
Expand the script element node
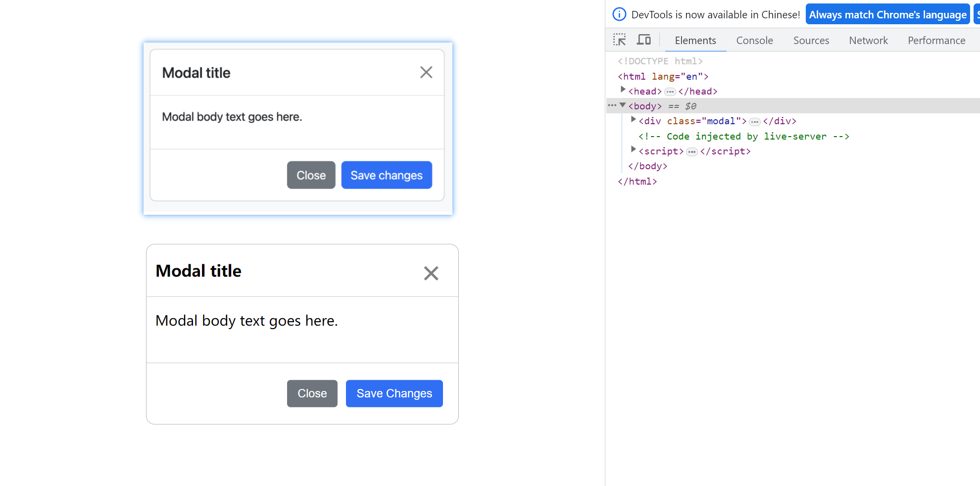coord(633,149)
